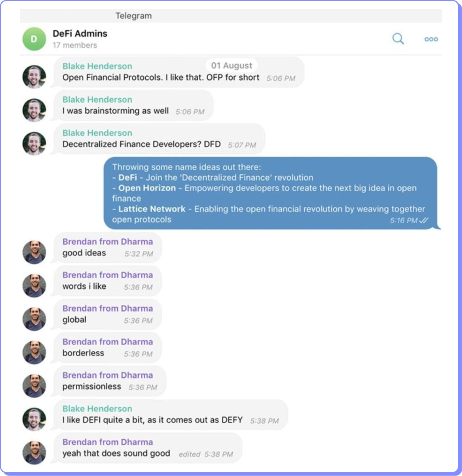The image size is (462, 476).
Task: Click Brendan from Dharma name above 'global'
Action: pos(107,308)
